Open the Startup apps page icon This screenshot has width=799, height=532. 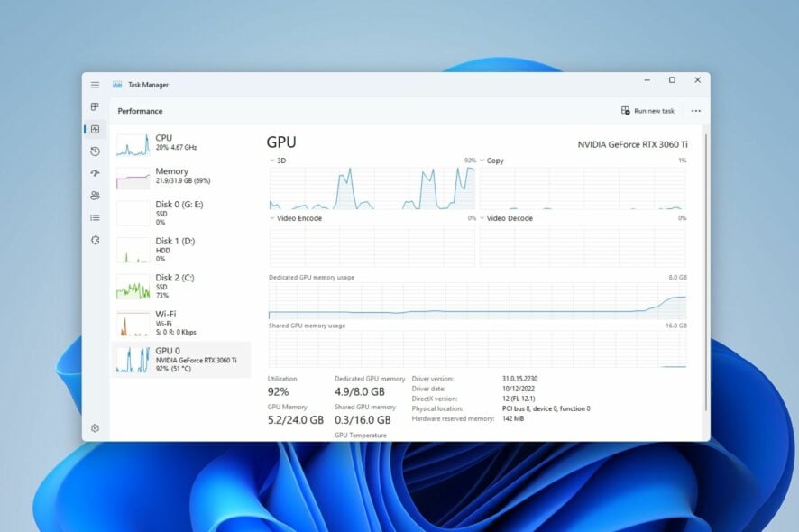point(96,173)
